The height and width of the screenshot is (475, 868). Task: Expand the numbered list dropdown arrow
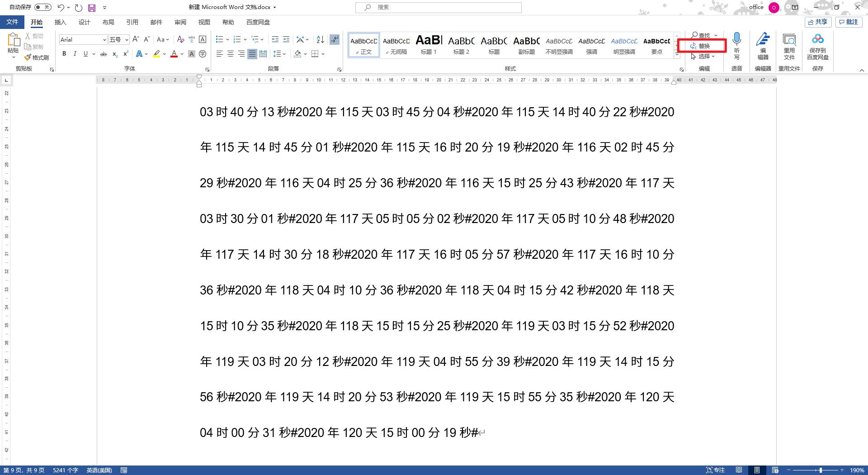coord(245,40)
